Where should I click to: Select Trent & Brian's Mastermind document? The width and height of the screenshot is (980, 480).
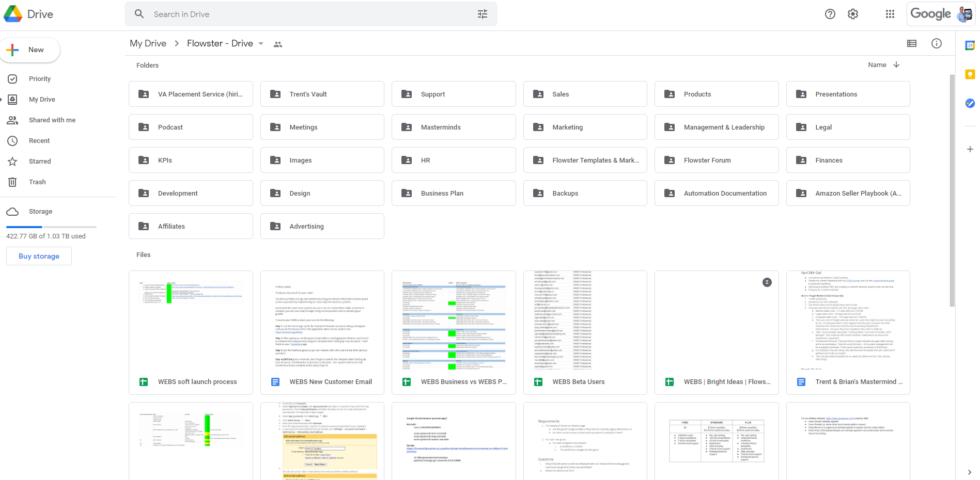(x=848, y=332)
